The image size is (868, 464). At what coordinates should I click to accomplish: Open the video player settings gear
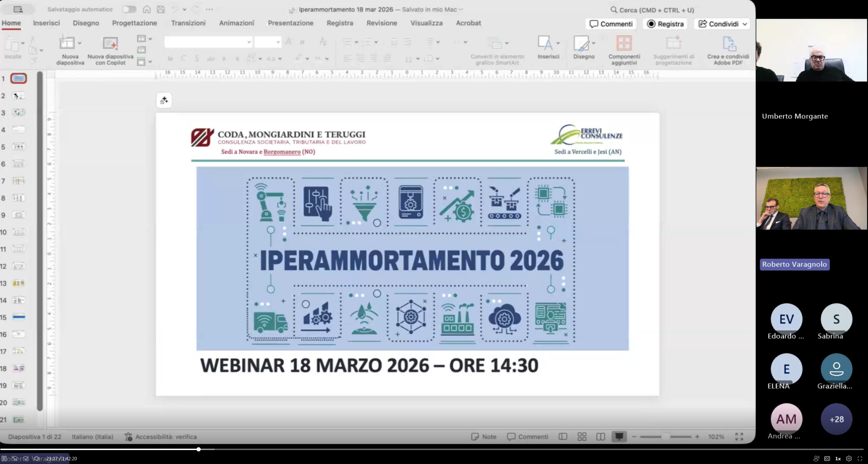(x=849, y=459)
